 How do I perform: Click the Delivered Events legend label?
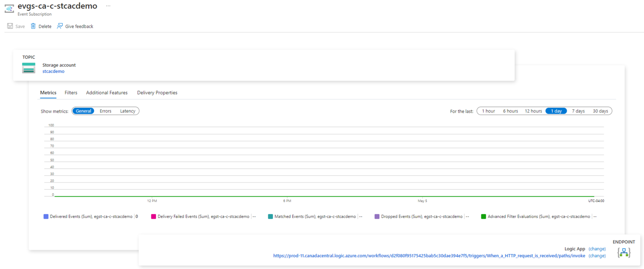point(91,217)
